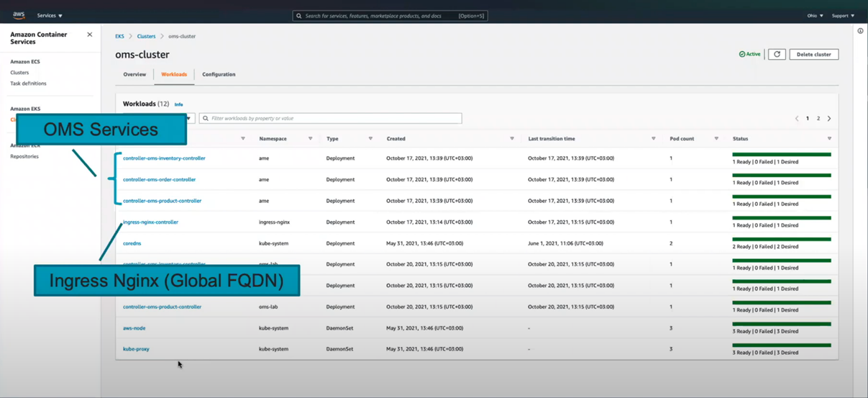
Task: Open the aws-node DaemonSet
Action: coord(134,328)
